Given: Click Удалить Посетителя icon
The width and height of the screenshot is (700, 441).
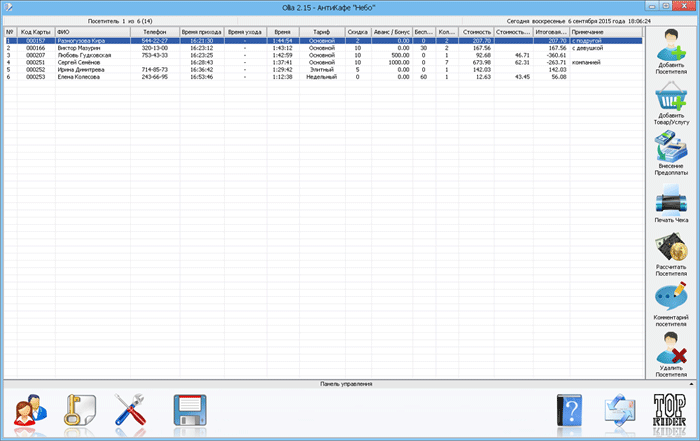Looking at the screenshot, I should tap(671, 348).
